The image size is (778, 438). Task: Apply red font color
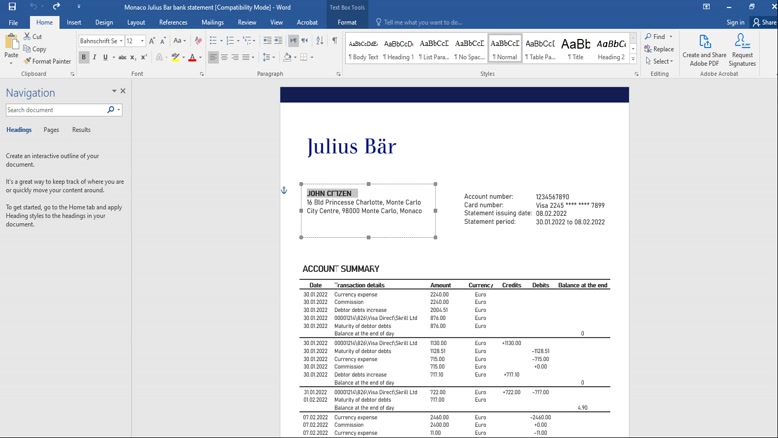click(x=193, y=58)
